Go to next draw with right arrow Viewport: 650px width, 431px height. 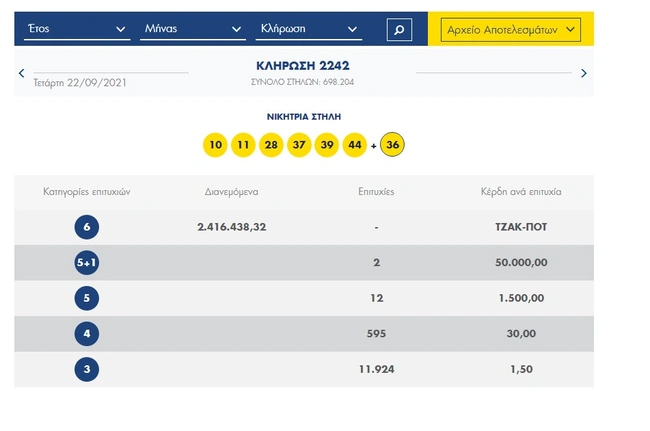(x=584, y=73)
